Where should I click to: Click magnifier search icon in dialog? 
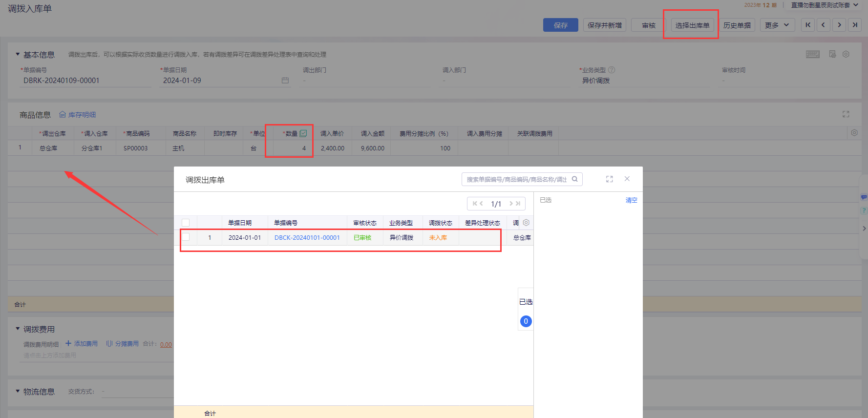pyautogui.click(x=575, y=179)
